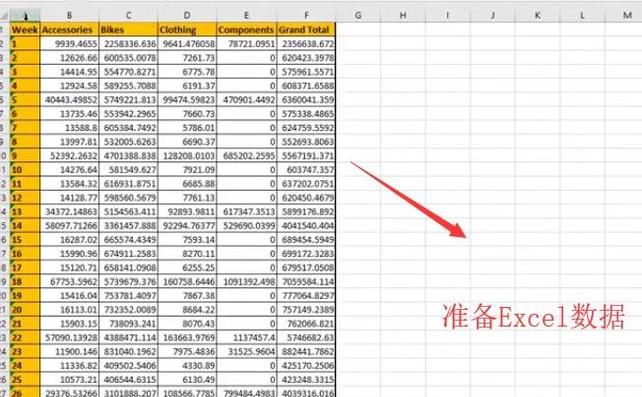Select week 26 cell in column A
This screenshot has width=642, height=397.
click(25, 392)
